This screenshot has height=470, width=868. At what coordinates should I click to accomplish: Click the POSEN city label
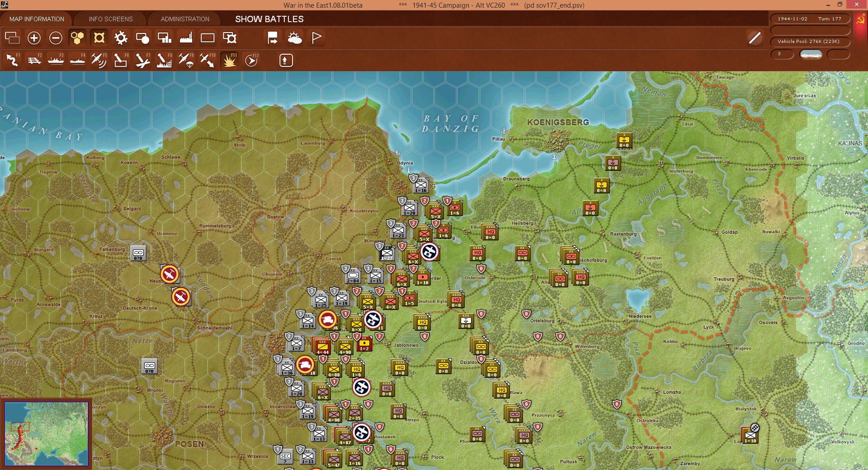point(189,444)
